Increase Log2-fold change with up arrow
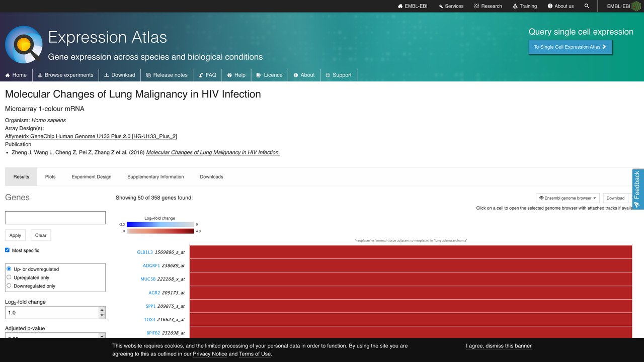Screen dimensions: 644x362 coord(102,310)
